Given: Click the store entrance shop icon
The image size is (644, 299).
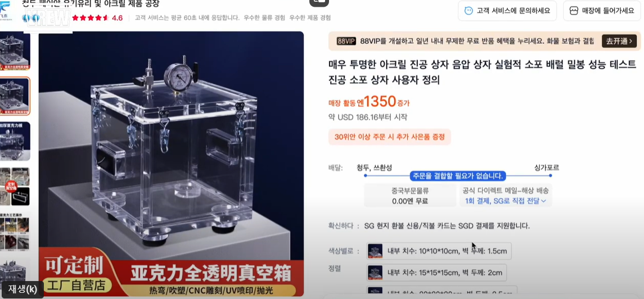Looking at the screenshot, I should click(574, 11).
